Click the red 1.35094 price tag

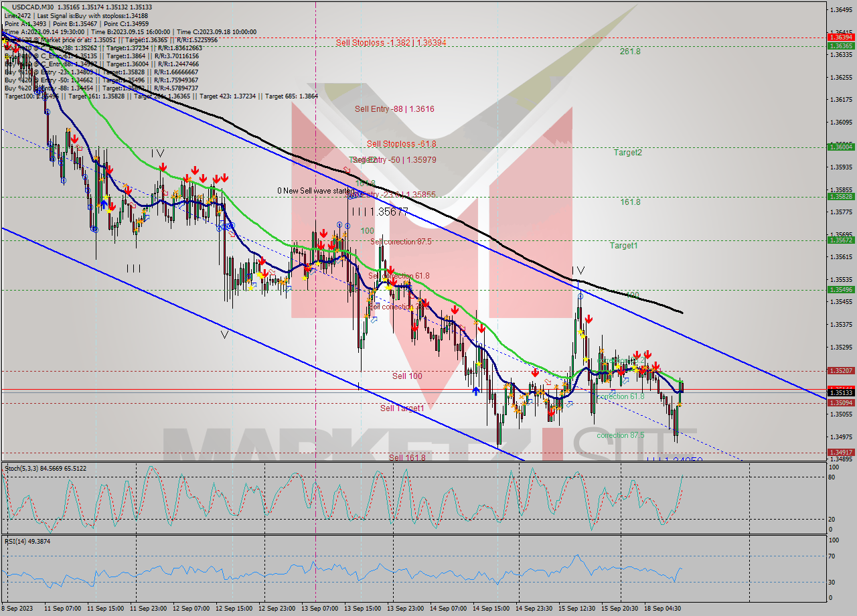(840, 402)
